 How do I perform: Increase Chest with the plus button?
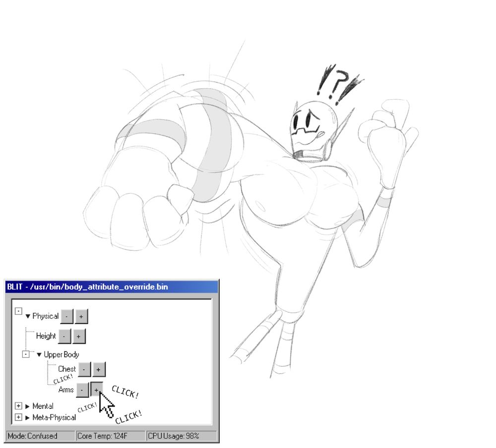tap(99, 370)
